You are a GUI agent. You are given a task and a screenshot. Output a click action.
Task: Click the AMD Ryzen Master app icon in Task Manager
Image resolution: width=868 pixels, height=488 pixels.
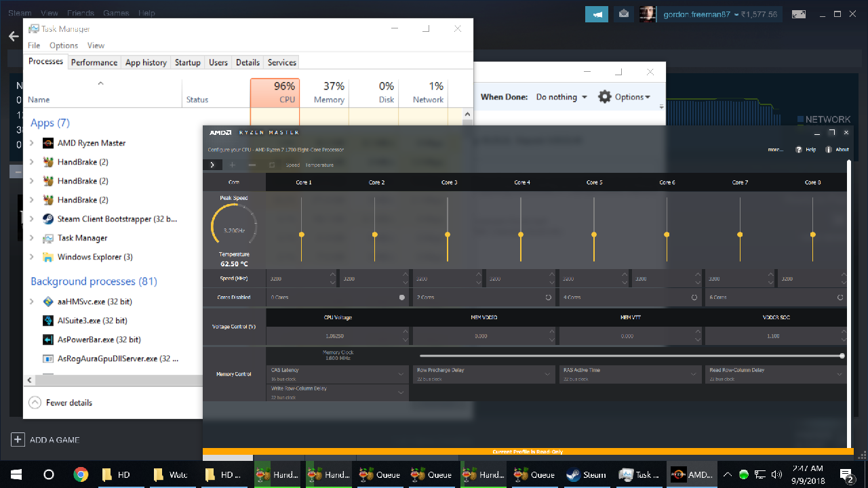coord(48,143)
